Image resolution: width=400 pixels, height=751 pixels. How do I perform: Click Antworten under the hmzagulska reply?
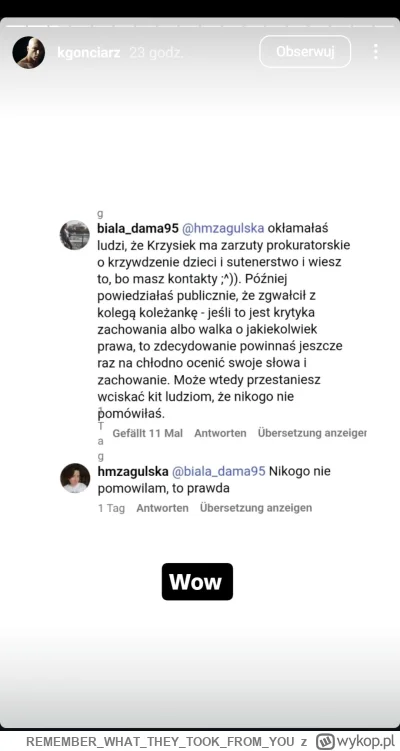(x=162, y=508)
